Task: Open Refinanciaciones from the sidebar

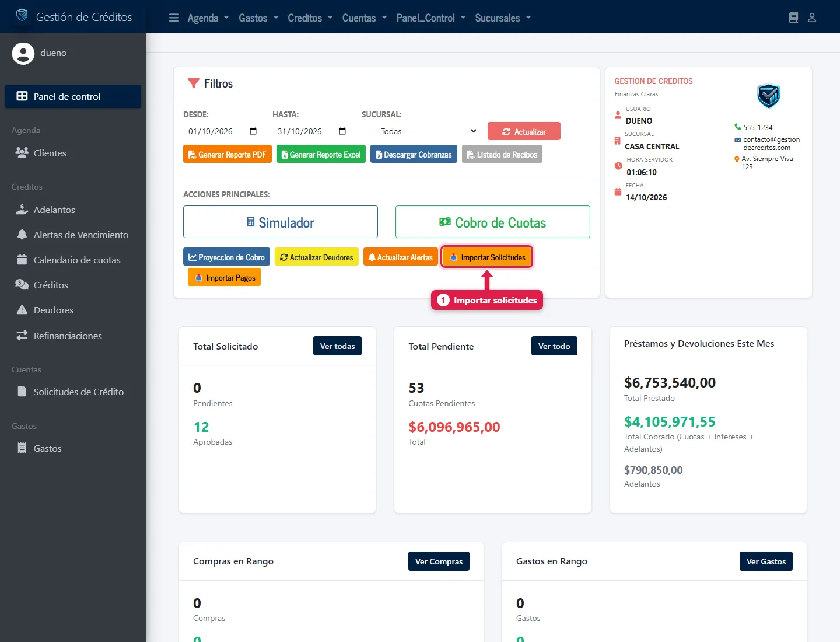Action: 73,336
